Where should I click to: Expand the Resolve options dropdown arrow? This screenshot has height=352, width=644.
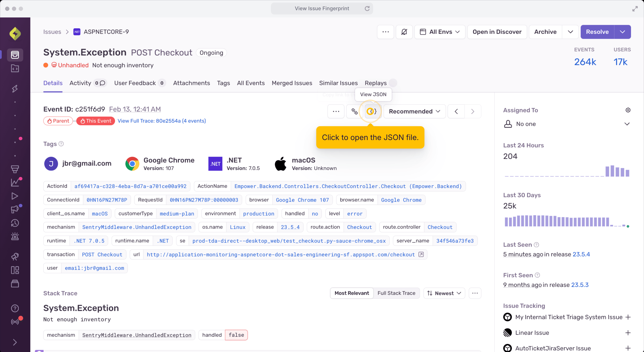(622, 32)
